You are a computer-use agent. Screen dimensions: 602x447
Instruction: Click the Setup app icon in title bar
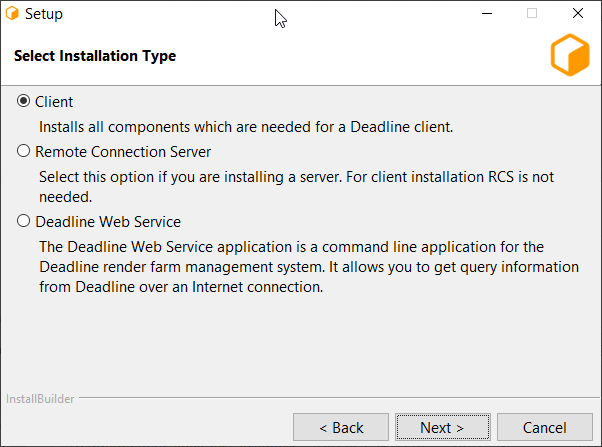point(11,14)
